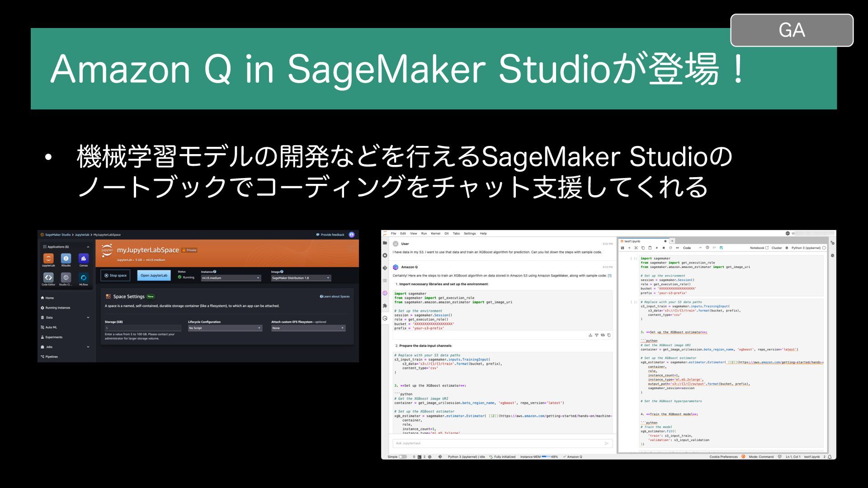Open the Kernel menu
Image resolution: width=868 pixels, height=488 pixels.
click(435, 234)
